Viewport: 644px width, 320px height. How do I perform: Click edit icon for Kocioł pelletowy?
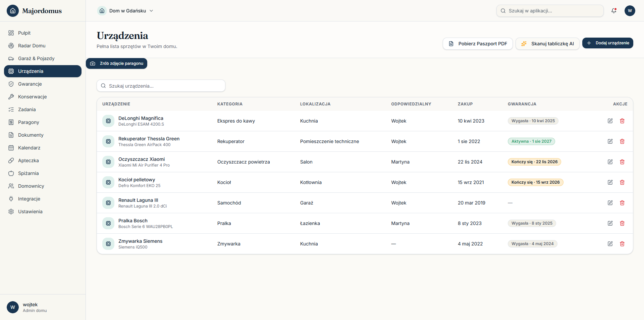(610, 182)
